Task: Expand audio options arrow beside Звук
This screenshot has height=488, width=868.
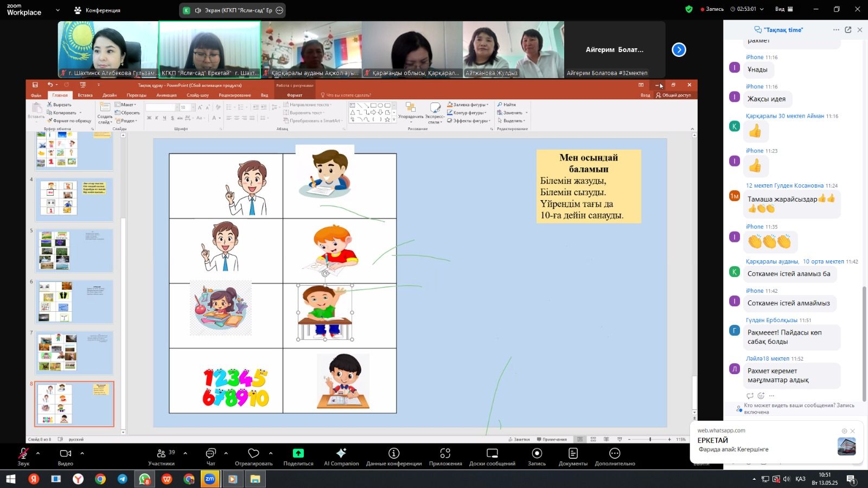Action: click(x=38, y=453)
